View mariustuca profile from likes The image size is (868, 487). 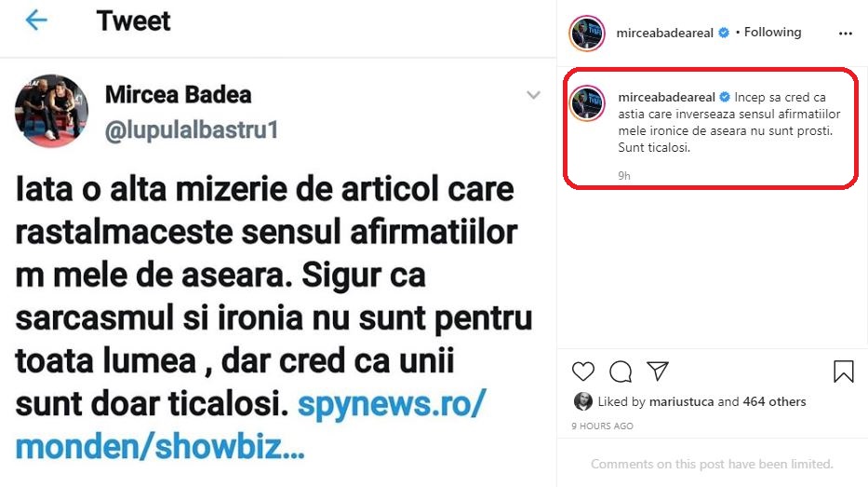point(681,401)
